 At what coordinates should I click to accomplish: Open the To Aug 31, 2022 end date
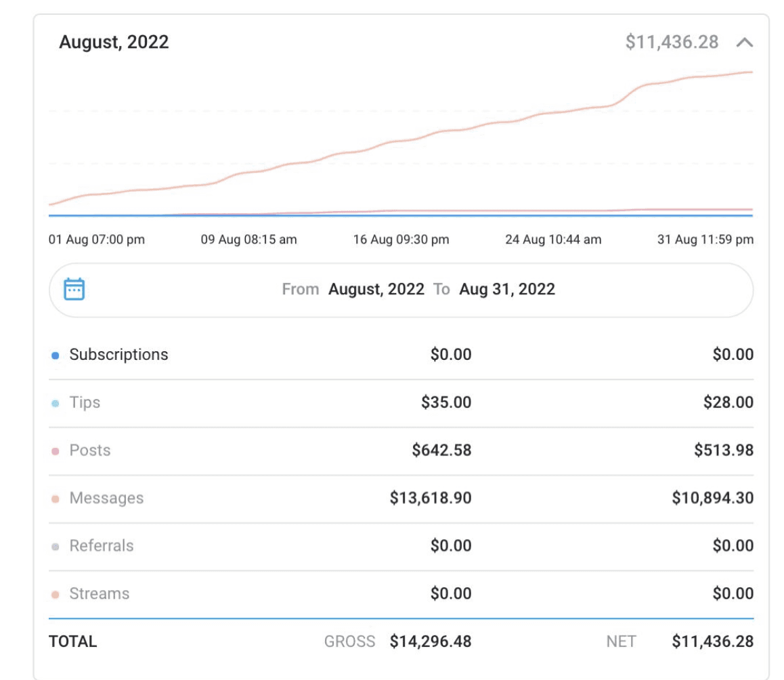(506, 289)
